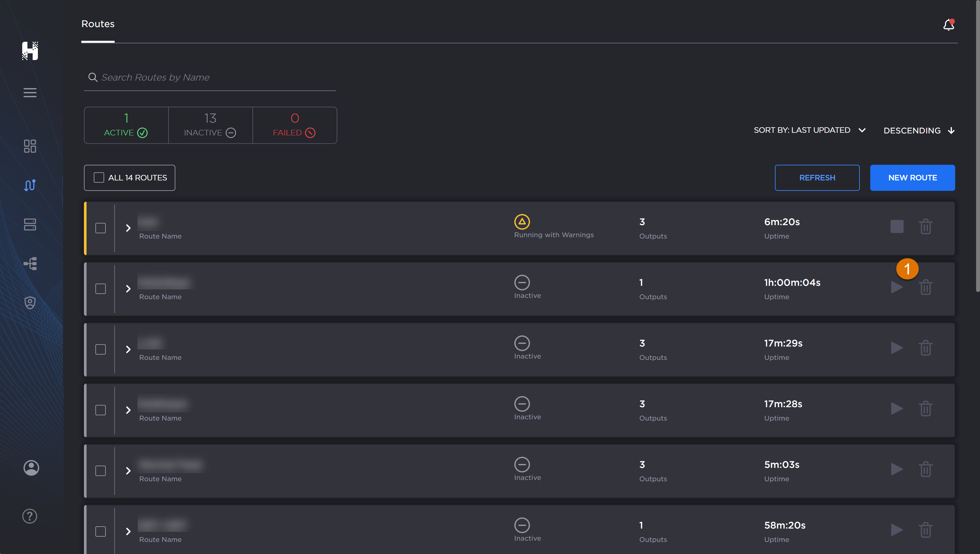Screen dimensions: 980x554
Task: Open the pipelines flow icon in sidebar
Action: [x=30, y=263]
